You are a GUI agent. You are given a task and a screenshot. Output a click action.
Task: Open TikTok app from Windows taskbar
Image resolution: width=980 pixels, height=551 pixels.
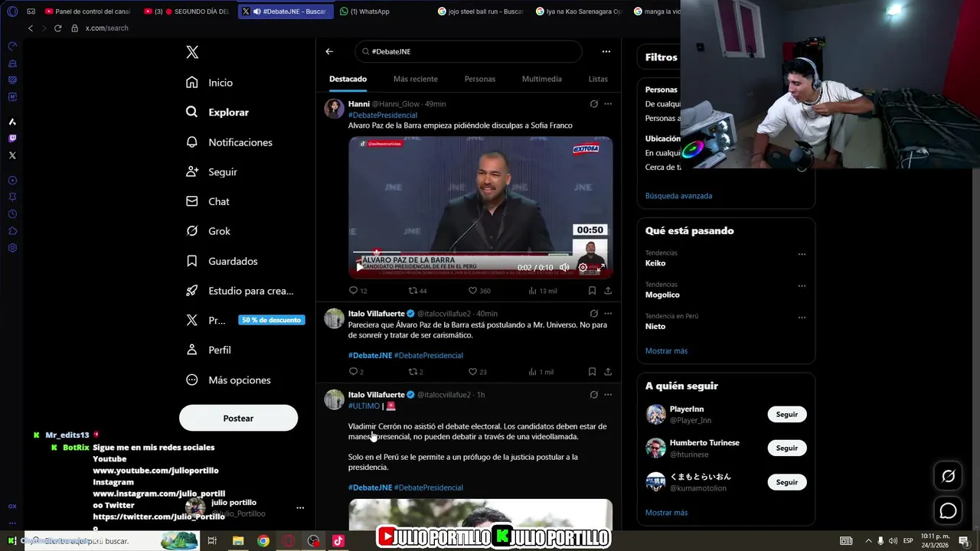(338, 541)
